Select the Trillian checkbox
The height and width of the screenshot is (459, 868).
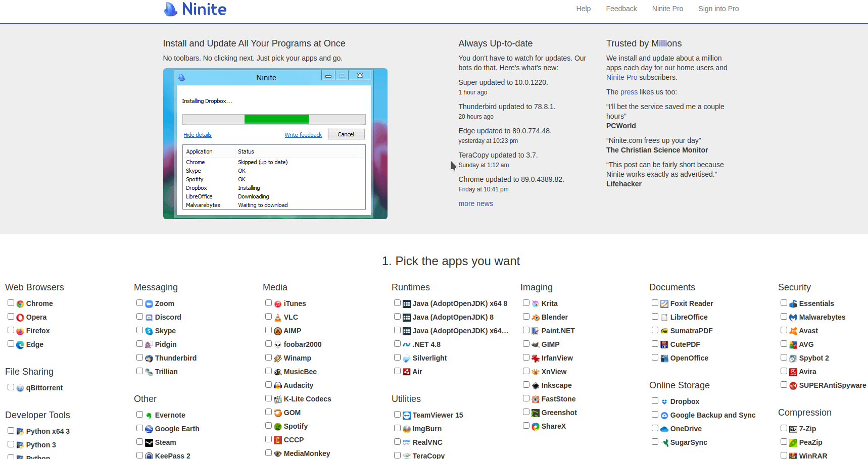point(139,371)
